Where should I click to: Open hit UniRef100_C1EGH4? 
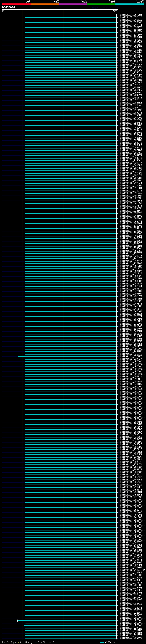[x=131, y=188]
